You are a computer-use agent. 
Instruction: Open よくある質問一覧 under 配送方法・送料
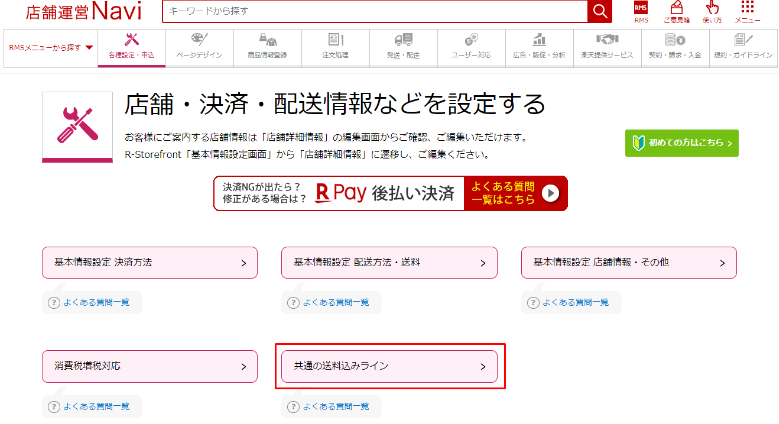tap(331, 302)
